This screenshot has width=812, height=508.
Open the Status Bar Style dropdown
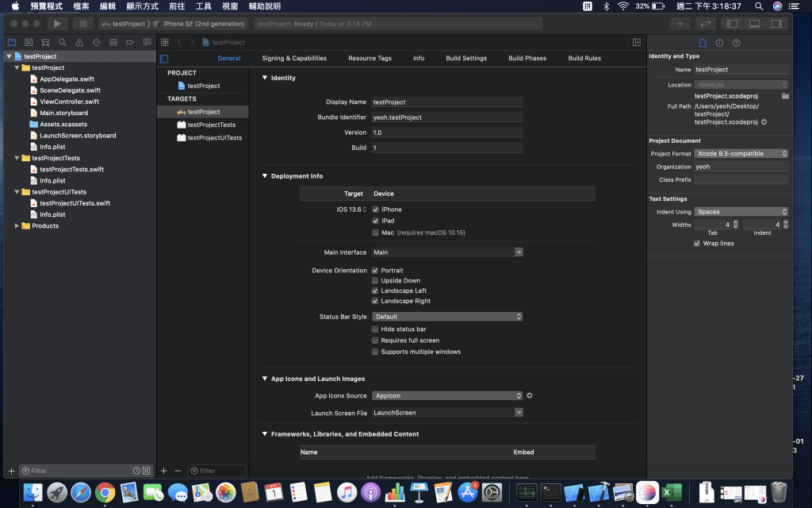click(447, 317)
